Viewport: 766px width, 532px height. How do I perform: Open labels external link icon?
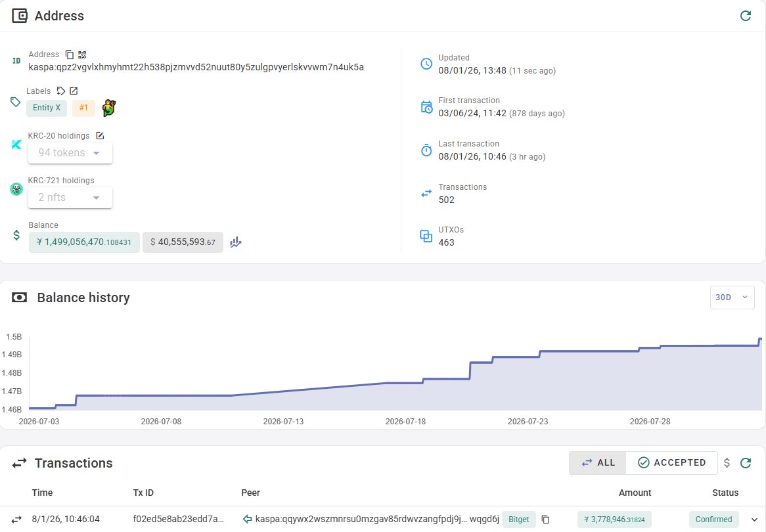(74, 91)
